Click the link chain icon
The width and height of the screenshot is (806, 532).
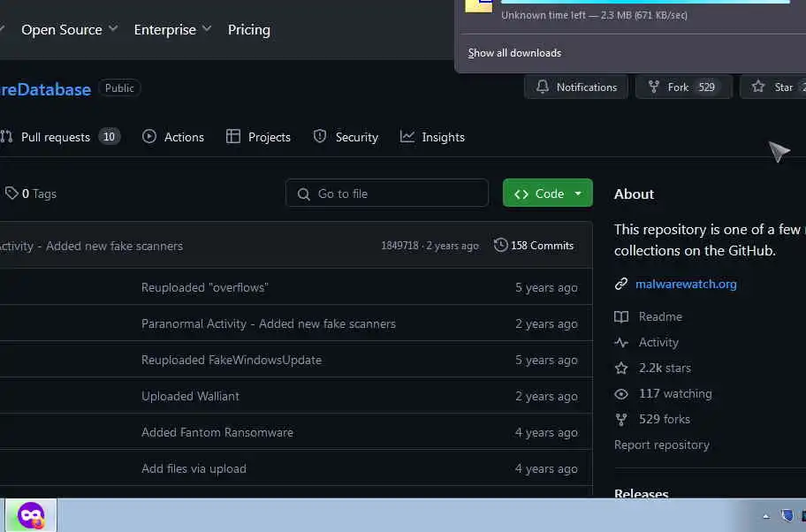(x=621, y=284)
